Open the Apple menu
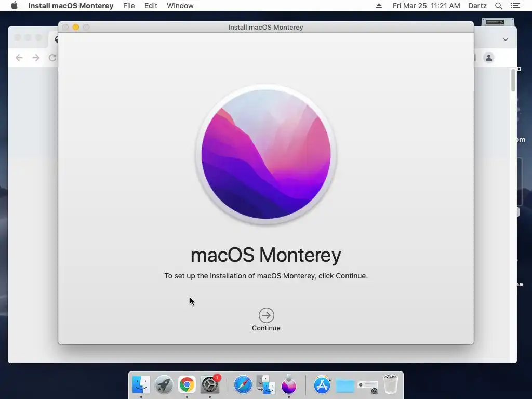Image resolution: width=532 pixels, height=399 pixels. click(x=14, y=6)
